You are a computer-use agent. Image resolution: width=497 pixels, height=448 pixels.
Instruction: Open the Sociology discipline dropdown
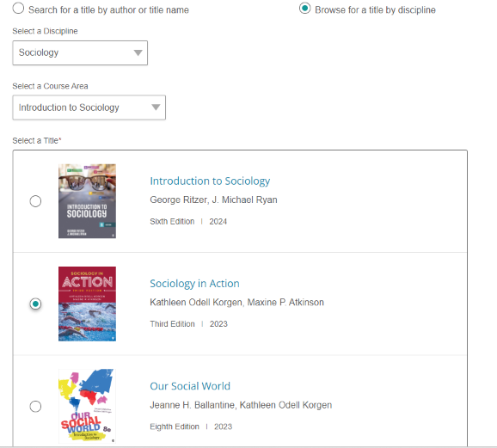pos(80,52)
